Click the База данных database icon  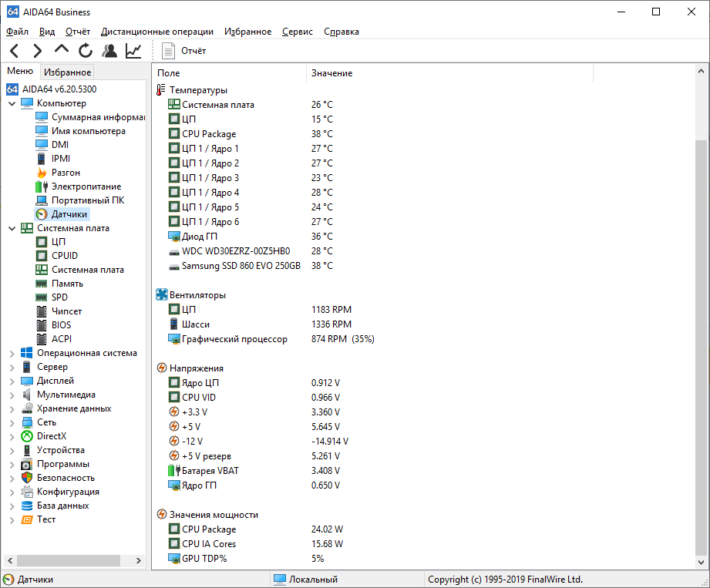point(27,506)
